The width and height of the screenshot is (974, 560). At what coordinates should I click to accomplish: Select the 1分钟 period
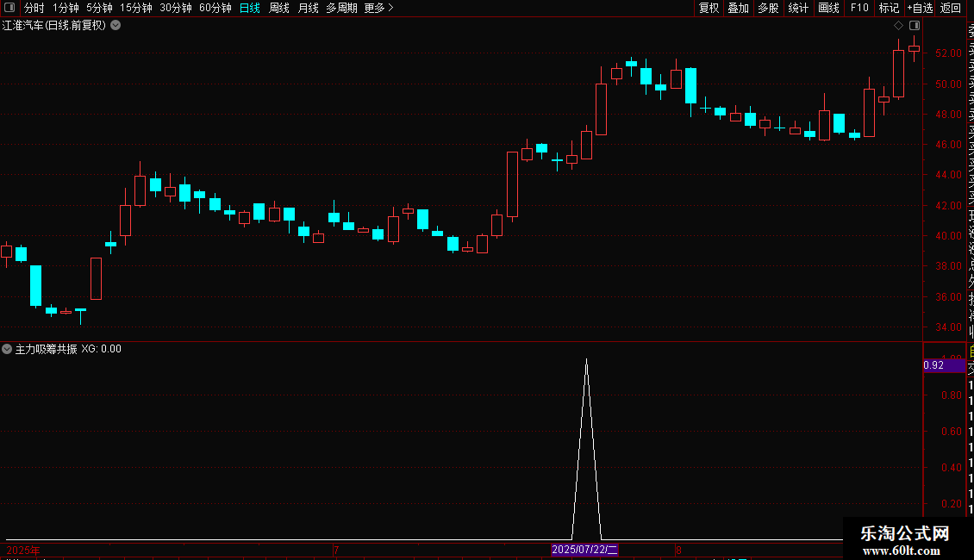click(x=66, y=8)
